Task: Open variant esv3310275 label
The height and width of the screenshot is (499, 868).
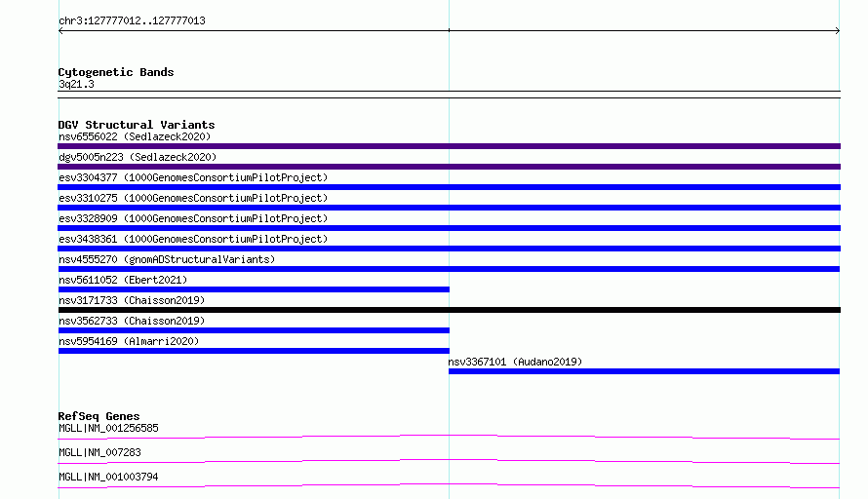Action: (193, 198)
